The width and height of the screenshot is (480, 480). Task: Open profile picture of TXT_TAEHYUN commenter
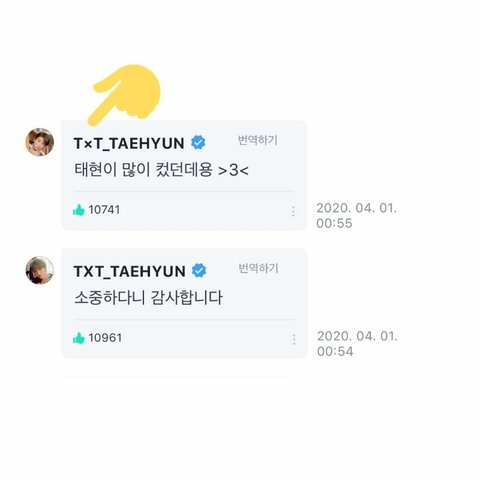[x=40, y=270]
